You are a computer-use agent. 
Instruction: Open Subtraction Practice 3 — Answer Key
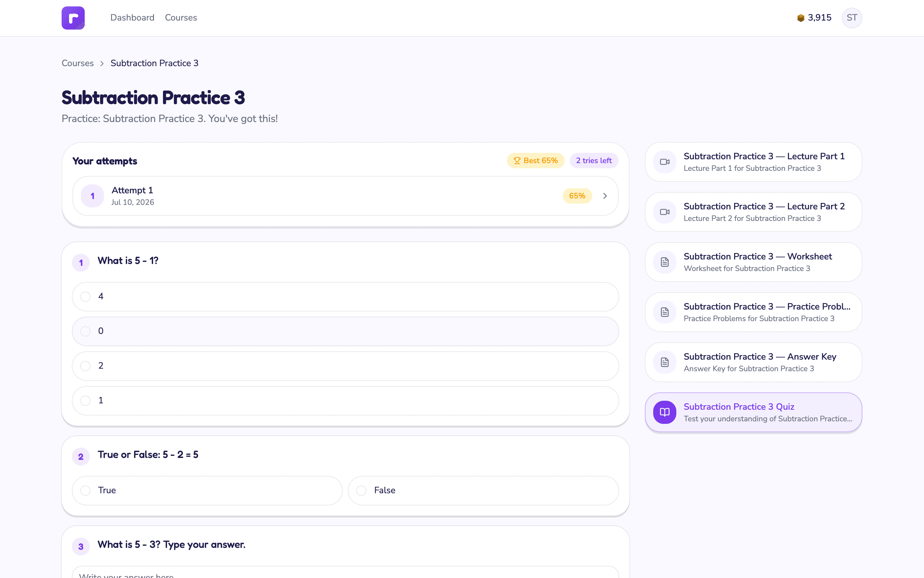[x=753, y=362]
